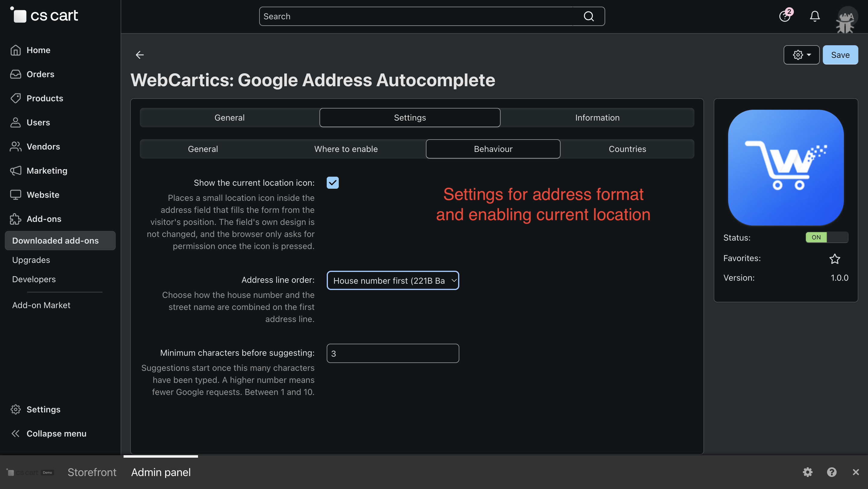Open the Countries sub-tab
This screenshot has height=489, width=868.
tap(627, 149)
